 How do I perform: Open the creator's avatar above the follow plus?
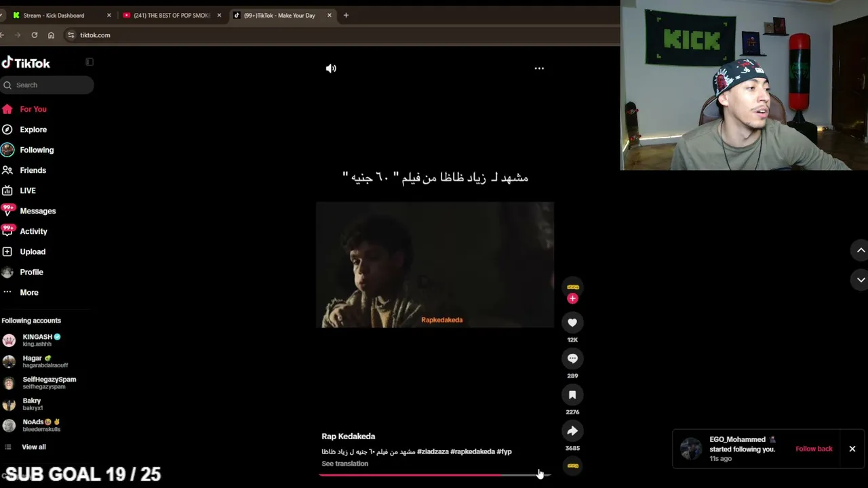click(x=572, y=287)
